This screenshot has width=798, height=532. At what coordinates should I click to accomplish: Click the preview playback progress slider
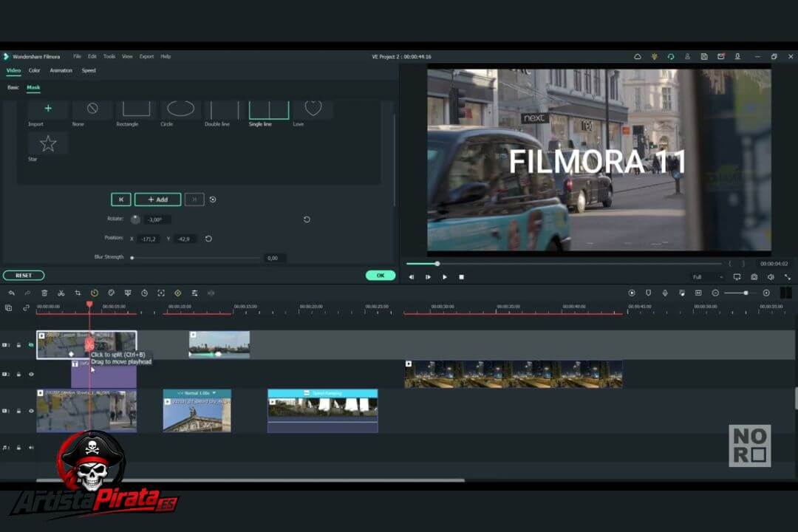pyautogui.click(x=563, y=264)
